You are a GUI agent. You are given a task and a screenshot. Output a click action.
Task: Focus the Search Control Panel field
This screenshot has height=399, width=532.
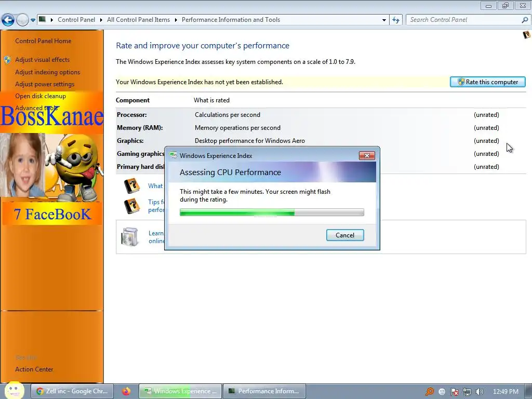click(464, 20)
